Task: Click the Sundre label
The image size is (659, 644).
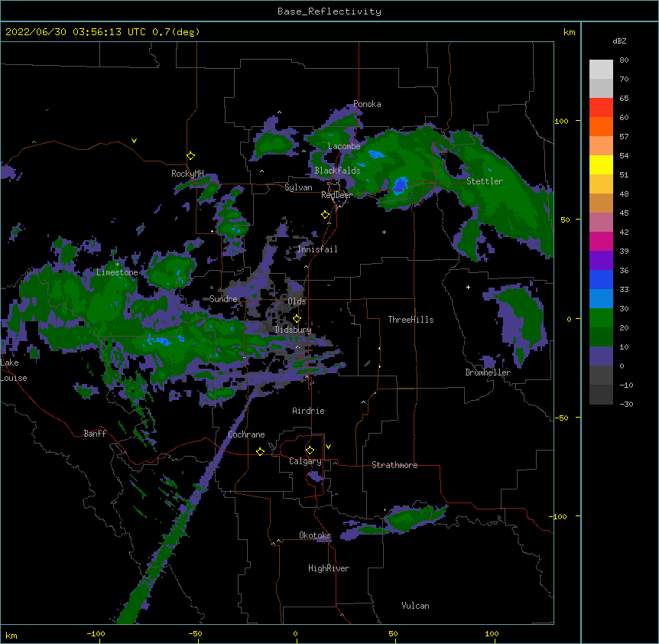Action: point(223,299)
